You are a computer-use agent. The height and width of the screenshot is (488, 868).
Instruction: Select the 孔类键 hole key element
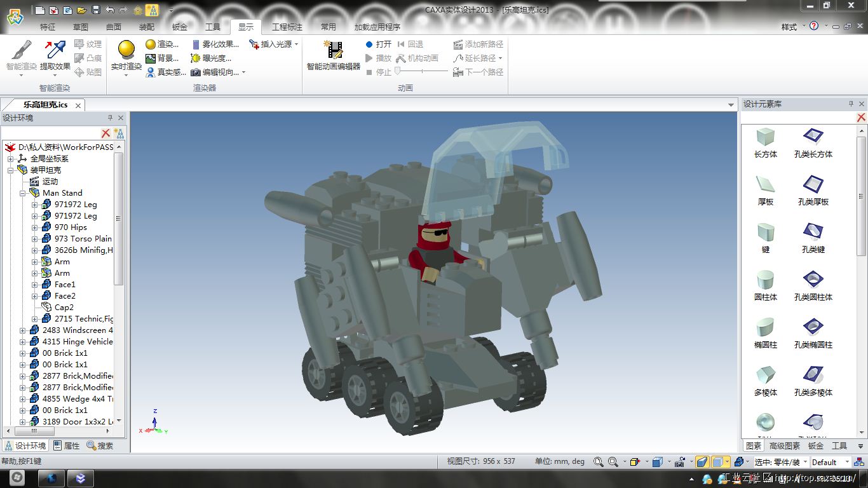tap(813, 238)
